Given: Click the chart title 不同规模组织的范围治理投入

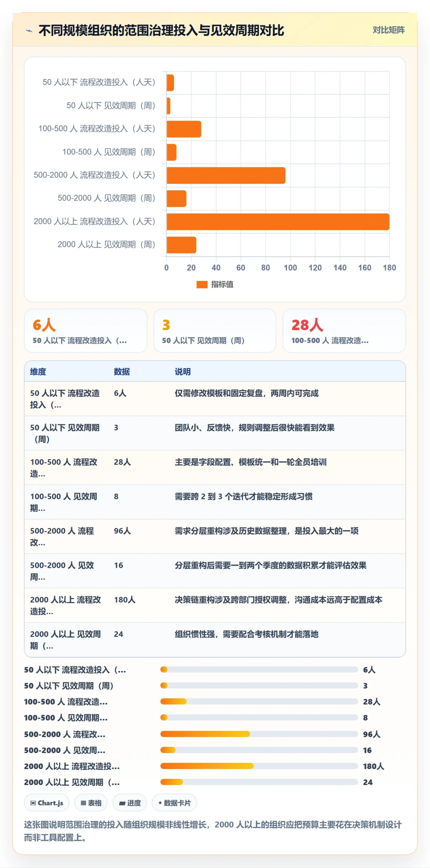Looking at the screenshot, I should (x=161, y=31).
